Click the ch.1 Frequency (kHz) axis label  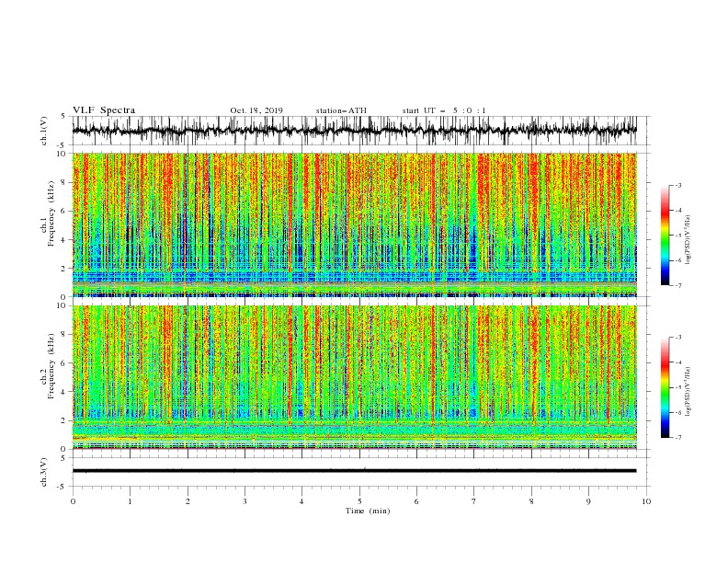(49, 213)
